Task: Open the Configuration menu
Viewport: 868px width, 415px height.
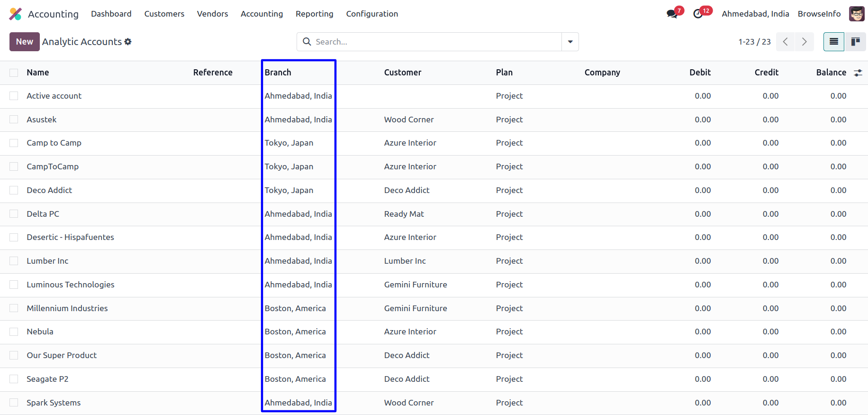Action: point(372,14)
